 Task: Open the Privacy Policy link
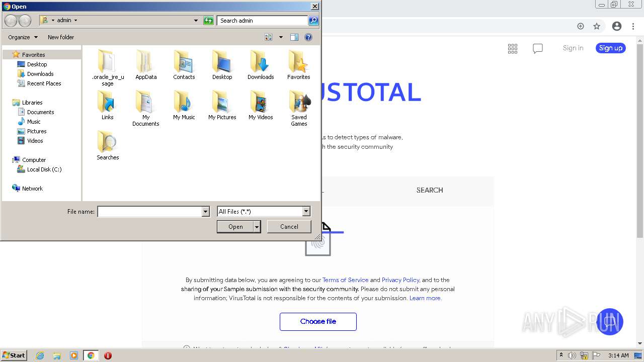click(x=400, y=280)
